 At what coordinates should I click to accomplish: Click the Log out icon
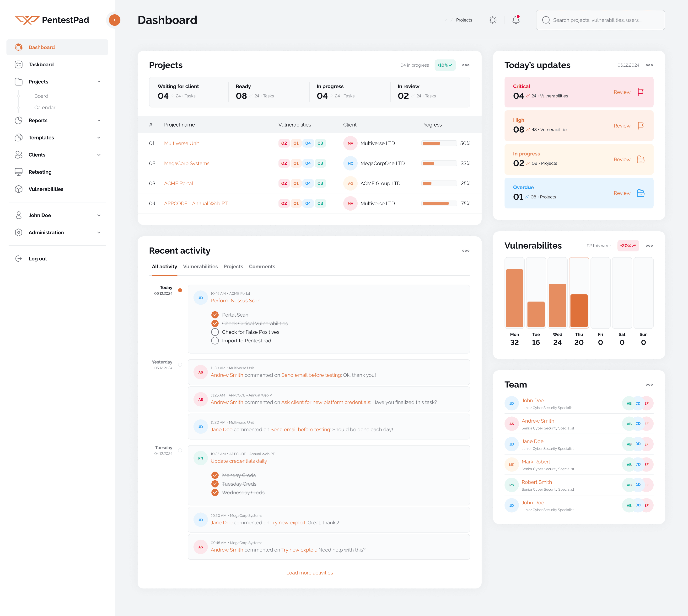point(19,258)
